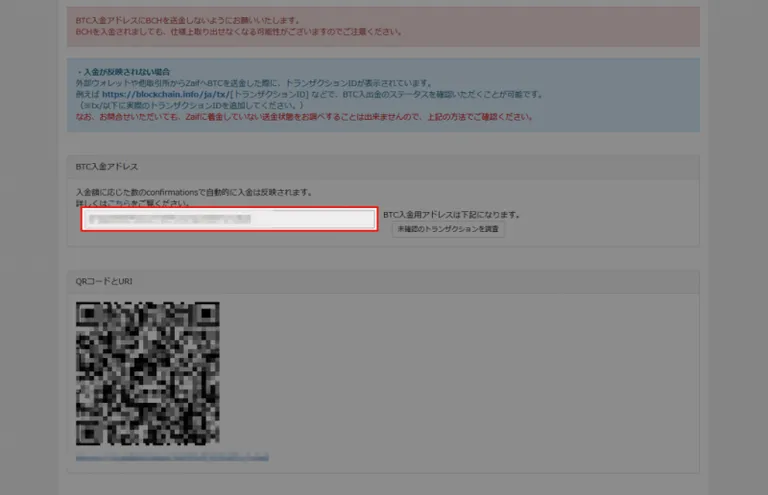Image resolution: width=768 pixels, height=495 pixels.
Task: Click the 未確認のトランザクションを調査 button
Action: tap(448, 229)
